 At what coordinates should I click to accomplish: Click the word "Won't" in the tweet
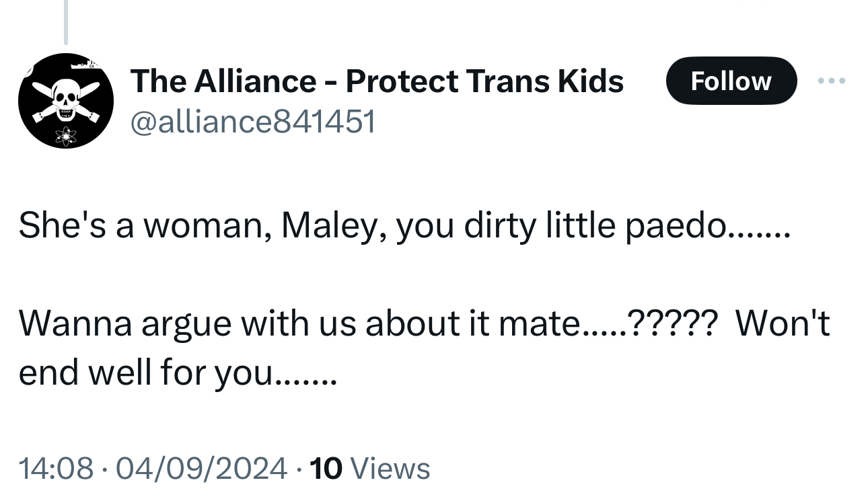pyautogui.click(x=782, y=323)
